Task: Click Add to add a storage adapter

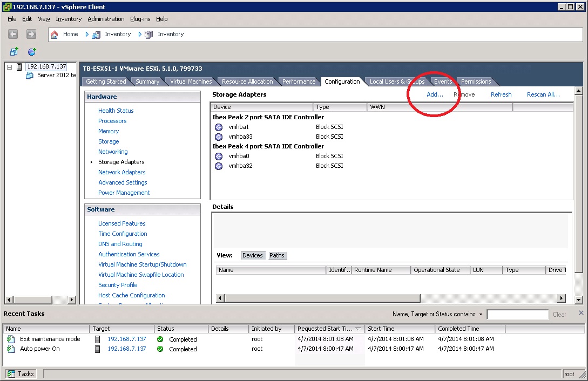Action: pyautogui.click(x=434, y=94)
